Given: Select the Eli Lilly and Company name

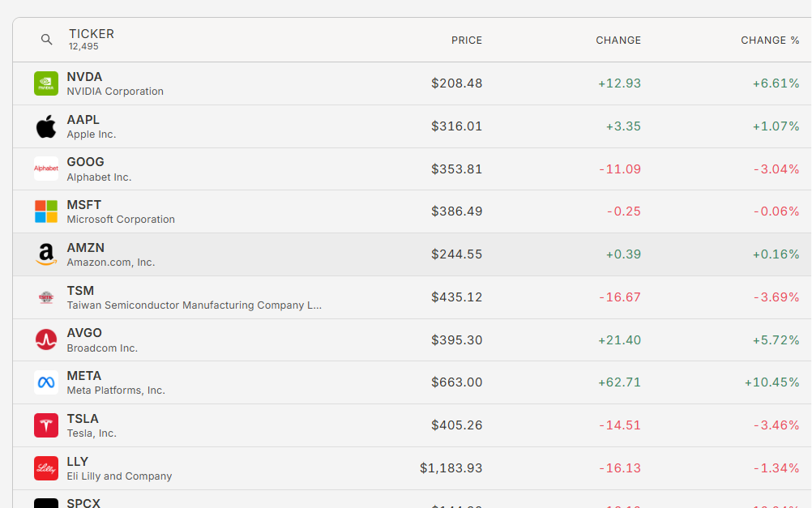Looking at the screenshot, I should [x=119, y=476].
